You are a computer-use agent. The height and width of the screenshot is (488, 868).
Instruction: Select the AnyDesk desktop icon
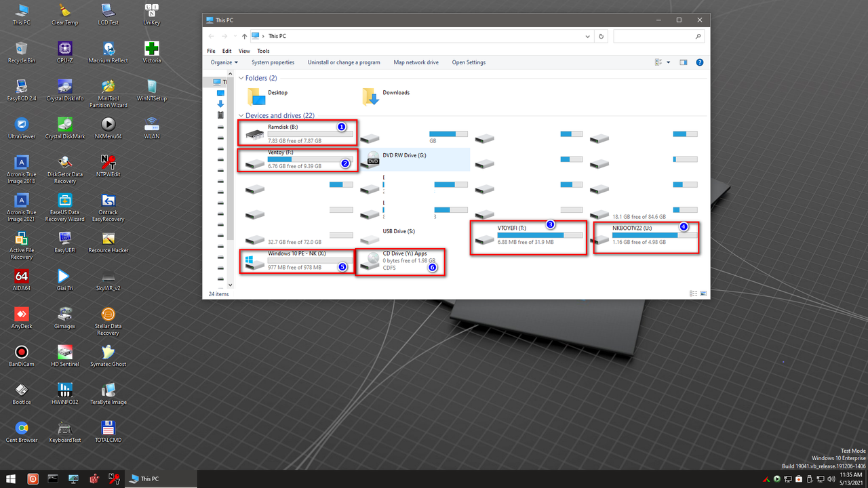click(22, 319)
